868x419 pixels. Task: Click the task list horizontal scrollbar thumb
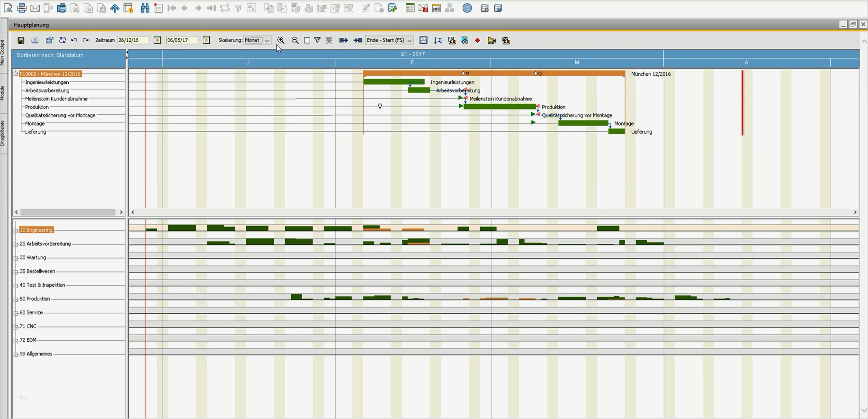pyautogui.click(x=68, y=212)
